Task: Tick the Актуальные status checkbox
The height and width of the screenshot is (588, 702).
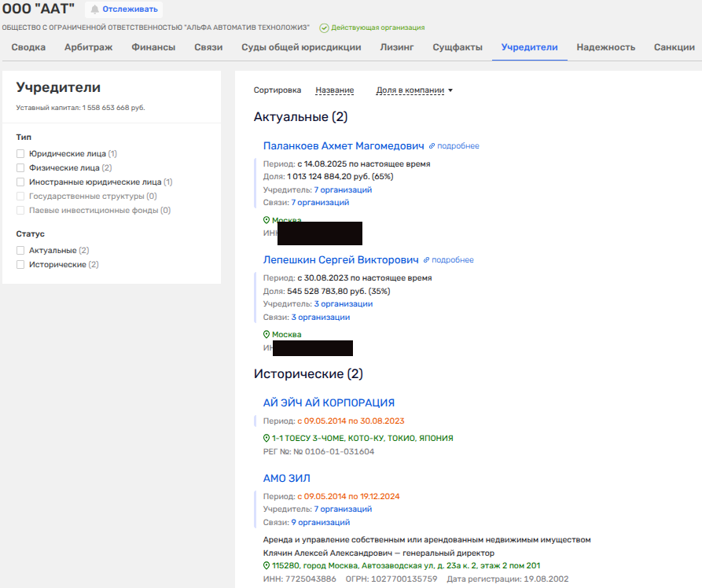Action: [21, 251]
